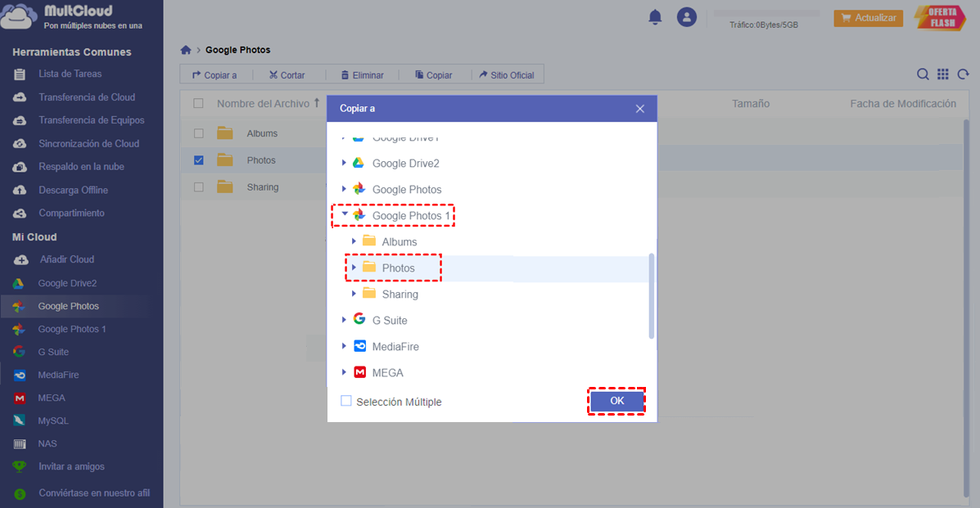Enable Selección Múltiple checkbox
980x508 pixels.
[345, 401]
